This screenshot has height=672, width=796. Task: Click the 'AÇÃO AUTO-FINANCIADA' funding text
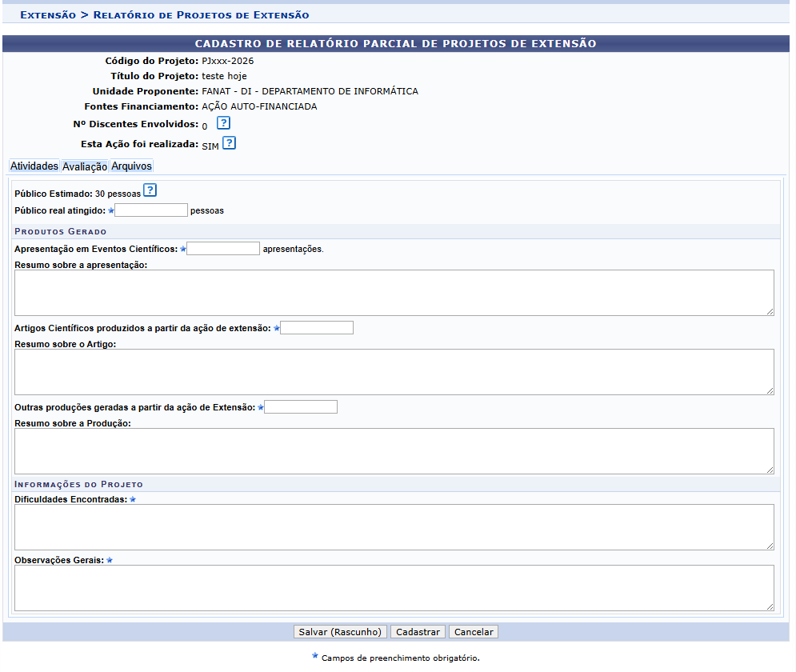[x=259, y=106]
